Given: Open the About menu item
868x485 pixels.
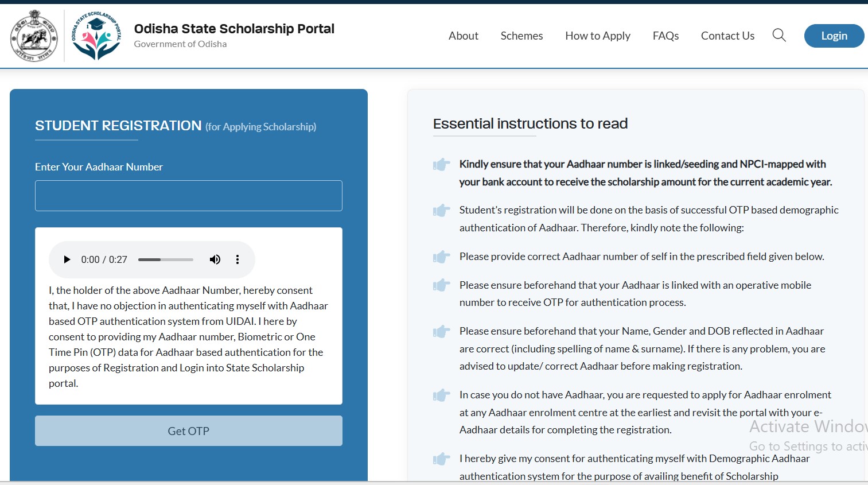Looking at the screenshot, I should (464, 36).
